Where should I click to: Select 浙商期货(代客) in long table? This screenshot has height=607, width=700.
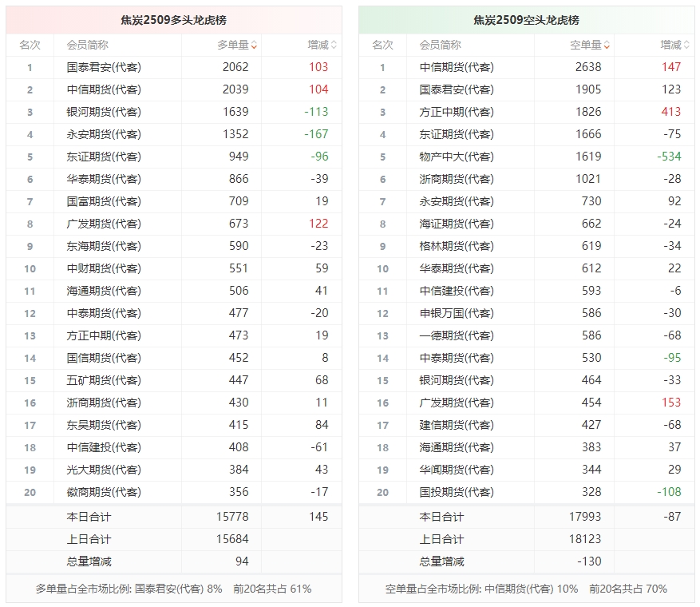104,403
